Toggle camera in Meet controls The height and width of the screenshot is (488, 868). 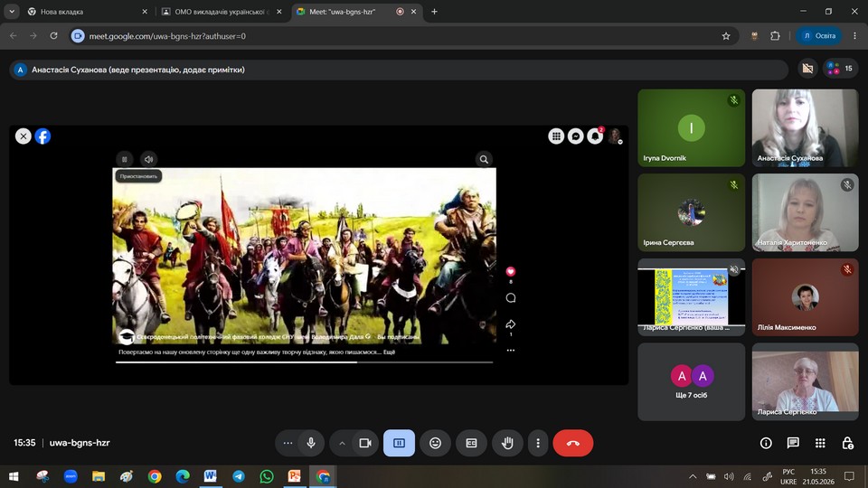point(365,443)
